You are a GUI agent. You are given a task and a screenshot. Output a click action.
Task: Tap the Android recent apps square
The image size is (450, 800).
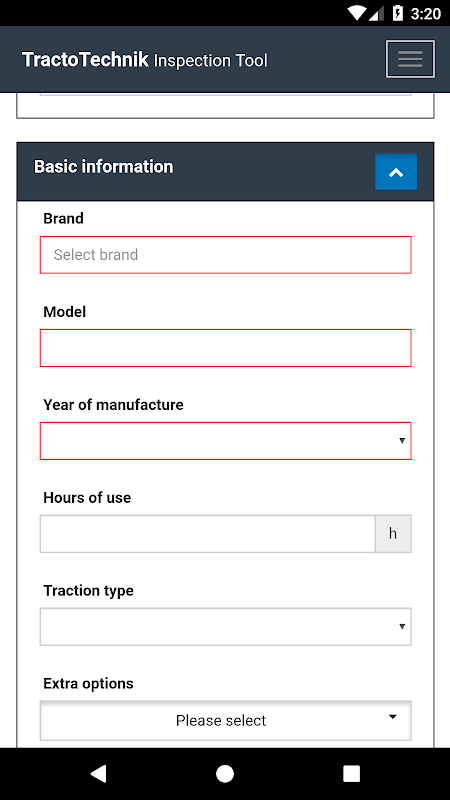[x=352, y=773]
